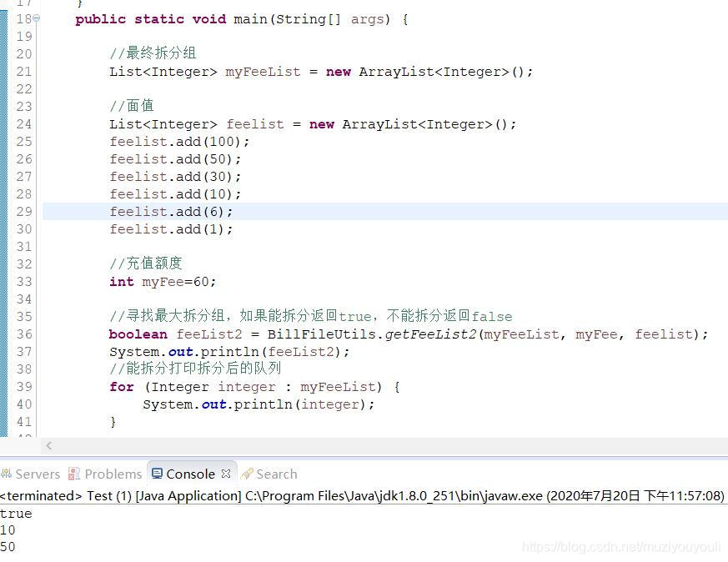728x562 pixels.
Task: Click the //最终拆分组 comment
Action: click(x=153, y=53)
